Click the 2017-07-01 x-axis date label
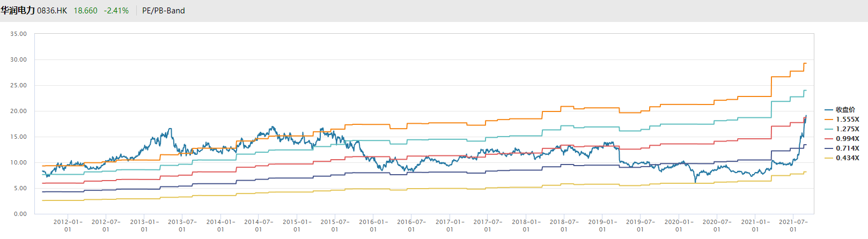 (x=488, y=226)
